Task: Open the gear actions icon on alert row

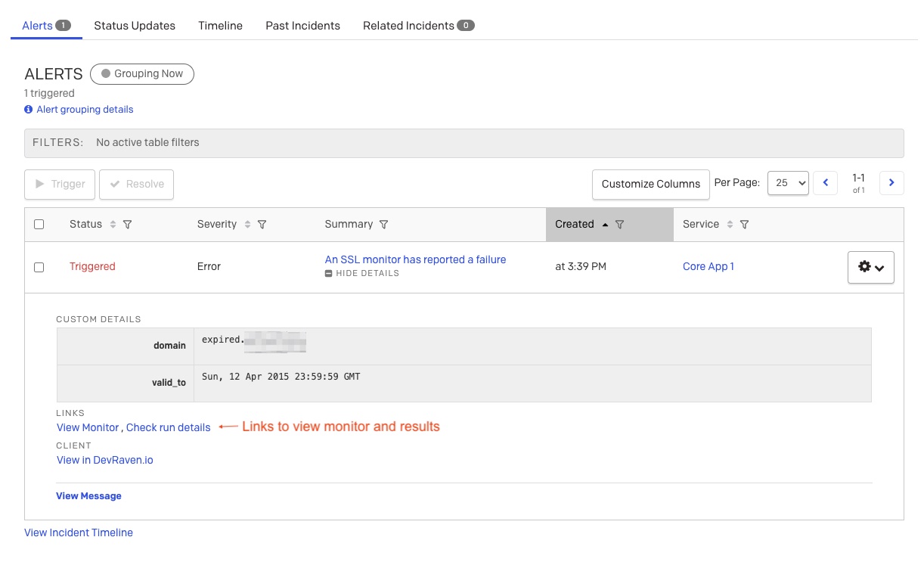Action: [x=864, y=267]
